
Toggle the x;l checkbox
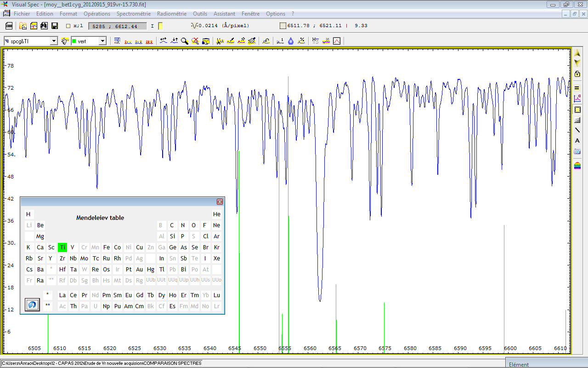point(68,26)
